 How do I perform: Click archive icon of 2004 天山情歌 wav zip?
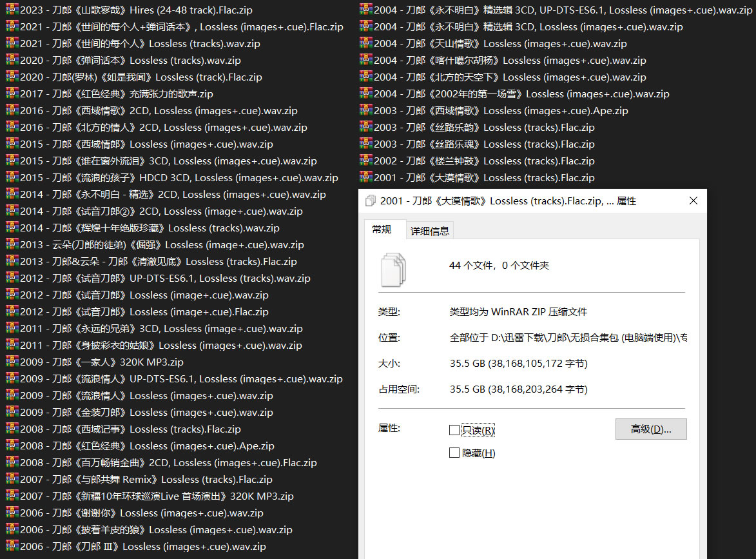pos(366,43)
